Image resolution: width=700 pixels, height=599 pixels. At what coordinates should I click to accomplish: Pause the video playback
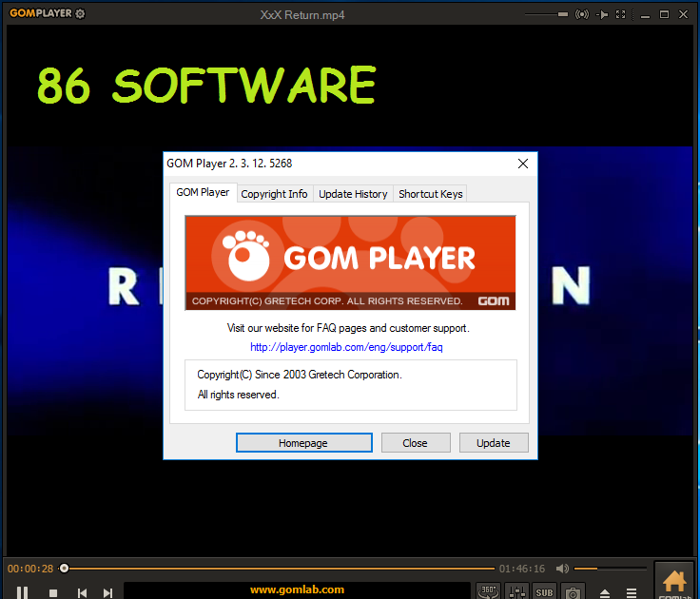click(x=22, y=592)
